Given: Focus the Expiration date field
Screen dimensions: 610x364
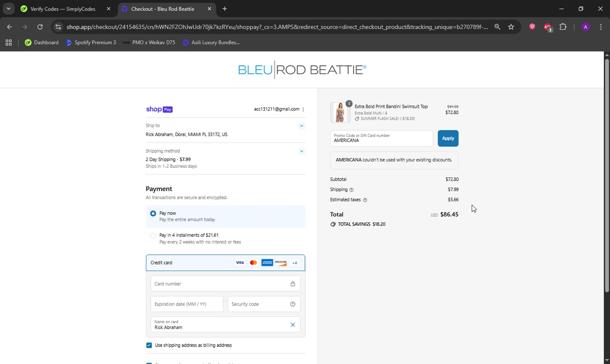Looking at the screenshot, I should [187, 304].
